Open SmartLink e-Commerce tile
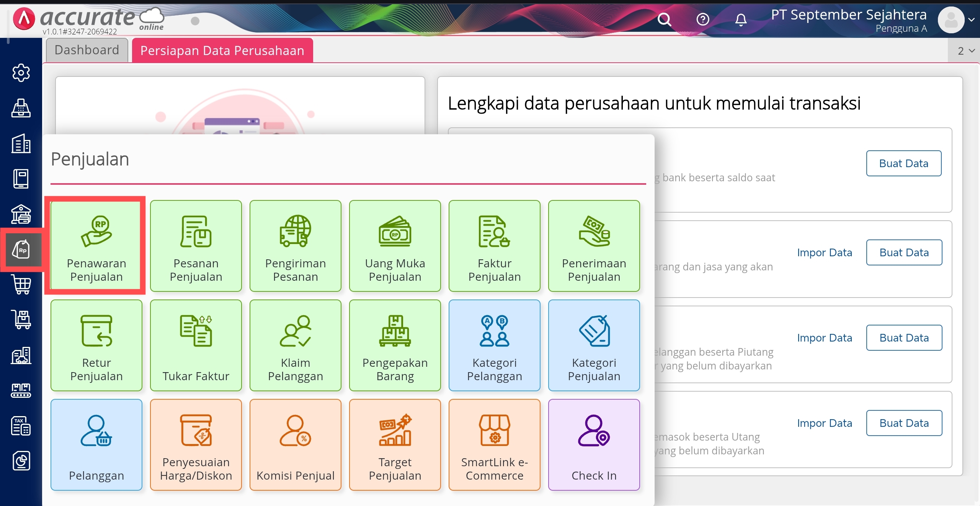This screenshot has height=506, width=980. [494, 444]
